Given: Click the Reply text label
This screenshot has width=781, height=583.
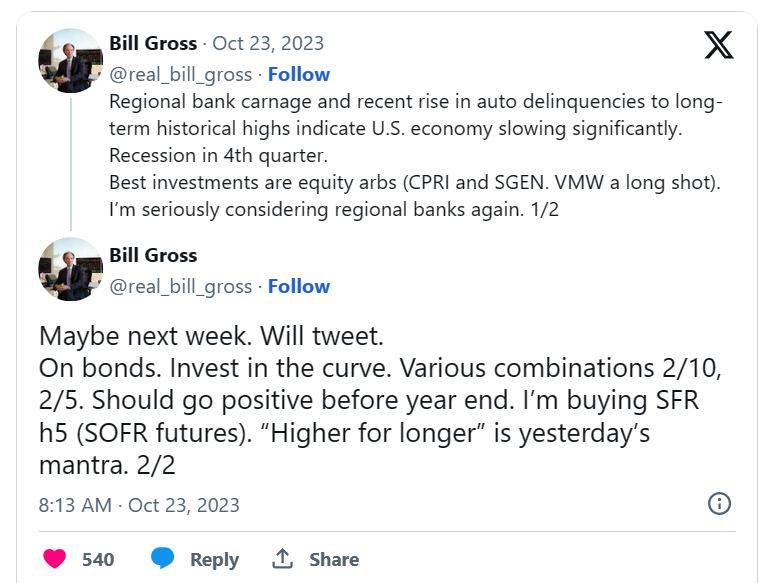Looking at the screenshot, I should coord(214,559).
